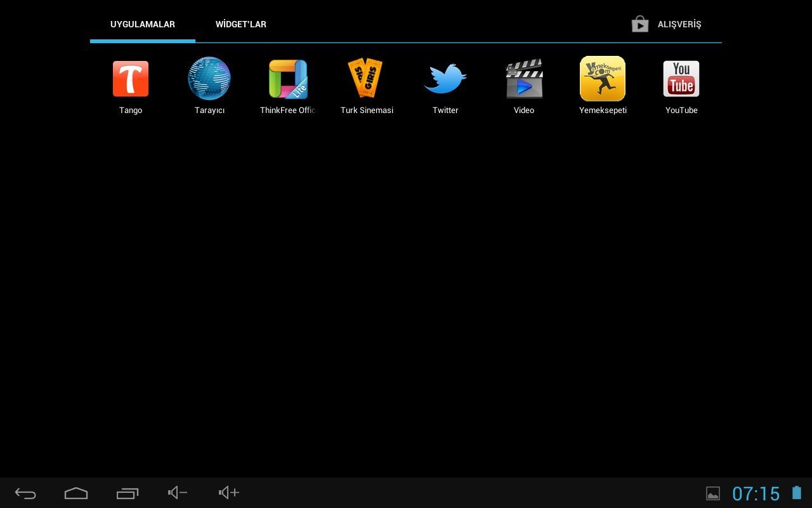Switch to the WİDGET'LAR tab
812x508 pixels.
pos(241,24)
